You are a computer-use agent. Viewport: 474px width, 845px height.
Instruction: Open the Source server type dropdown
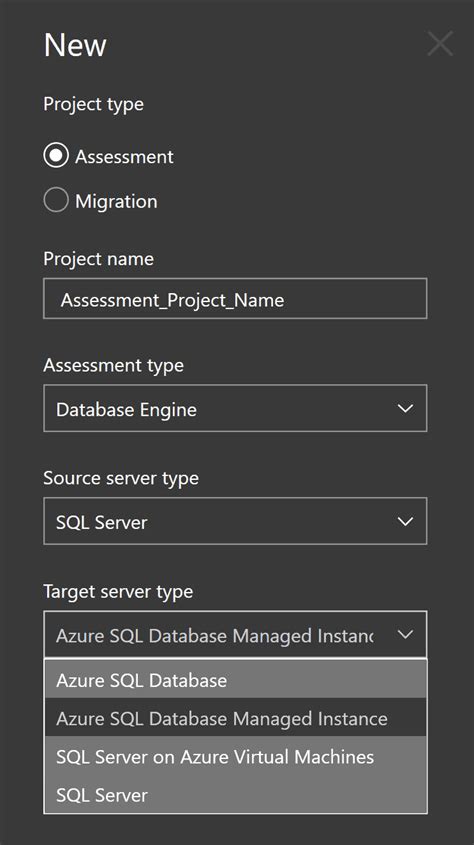235,521
